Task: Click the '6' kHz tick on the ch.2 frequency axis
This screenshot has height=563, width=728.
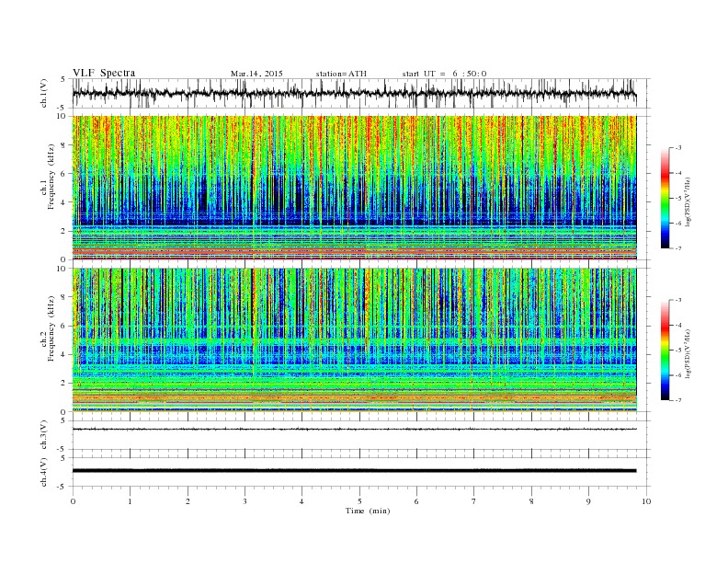Action: pyautogui.click(x=63, y=326)
